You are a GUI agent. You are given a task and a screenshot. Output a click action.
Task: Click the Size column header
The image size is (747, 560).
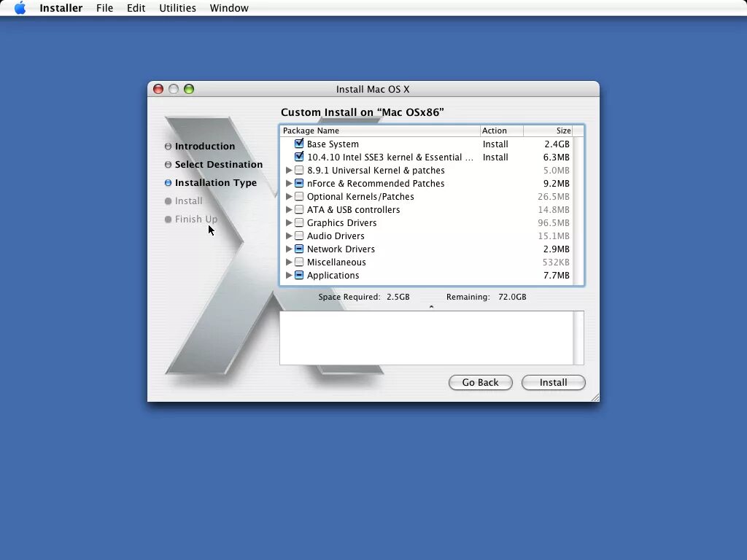[x=548, y=131]
